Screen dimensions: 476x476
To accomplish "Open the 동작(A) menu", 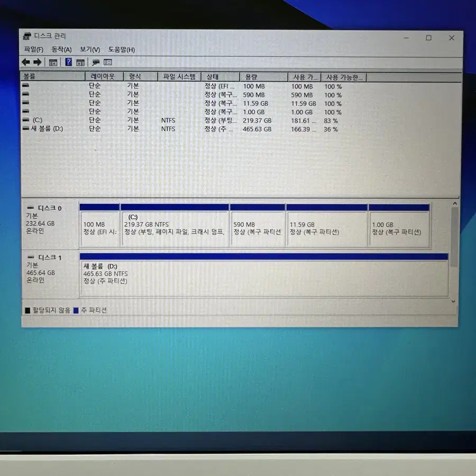I will [62, 50].
